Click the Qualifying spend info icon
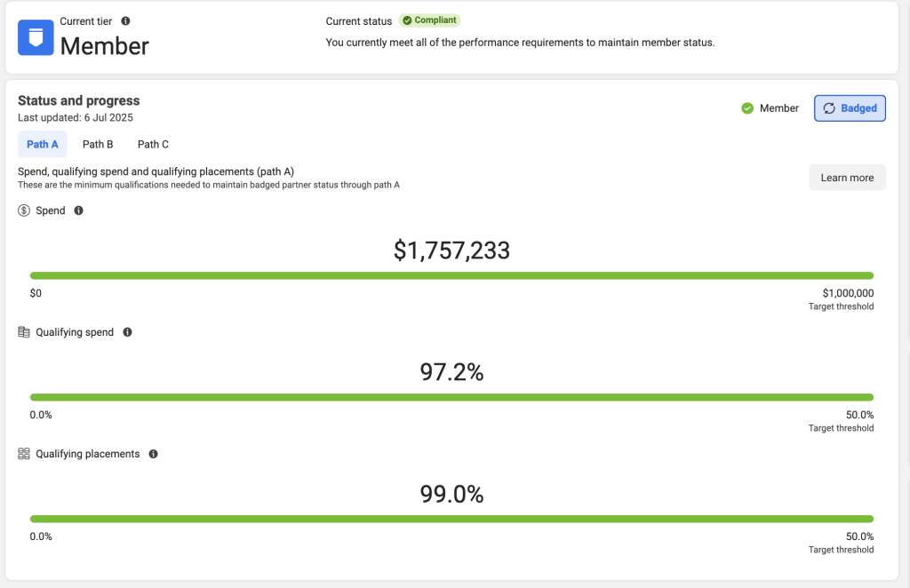910x588 pixels. [x=127, y=332]
